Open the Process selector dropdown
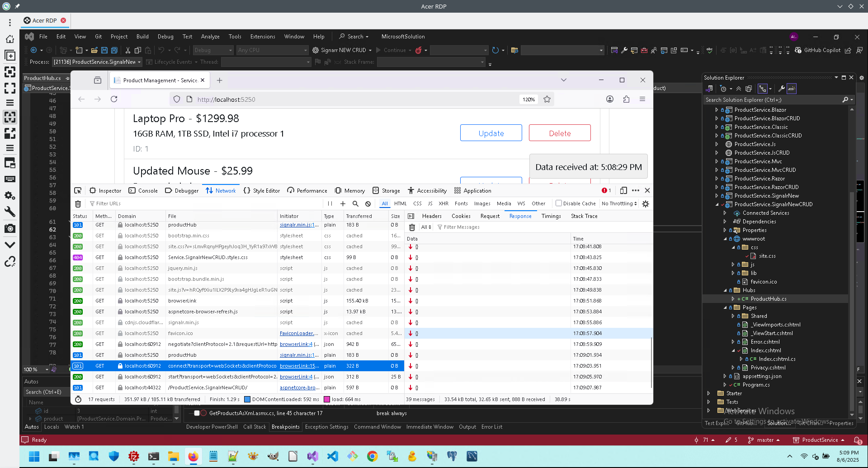This screenshot has height=468, width=868. pos(97,62)
